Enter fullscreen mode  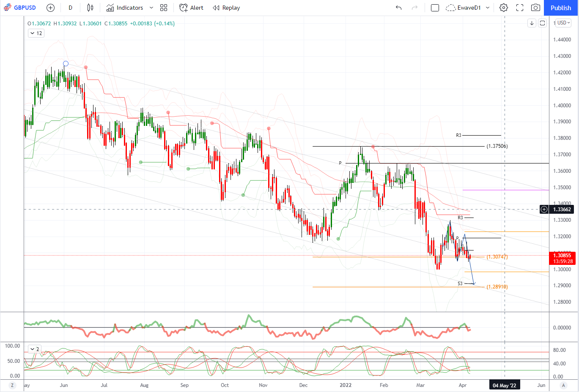[520, 8]
